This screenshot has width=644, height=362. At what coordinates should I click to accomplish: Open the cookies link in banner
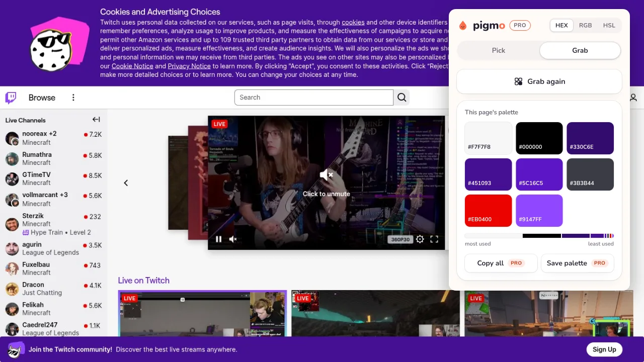pos(353,22)
